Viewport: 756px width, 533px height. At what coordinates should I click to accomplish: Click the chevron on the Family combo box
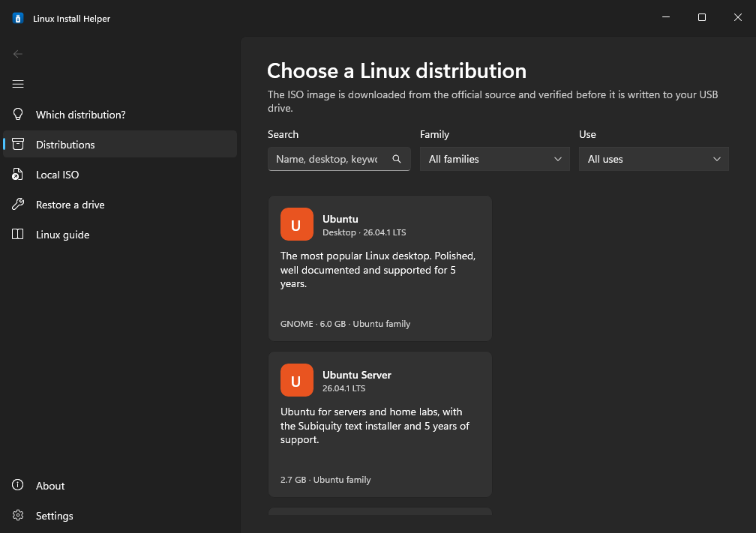(x=558, y=159)
